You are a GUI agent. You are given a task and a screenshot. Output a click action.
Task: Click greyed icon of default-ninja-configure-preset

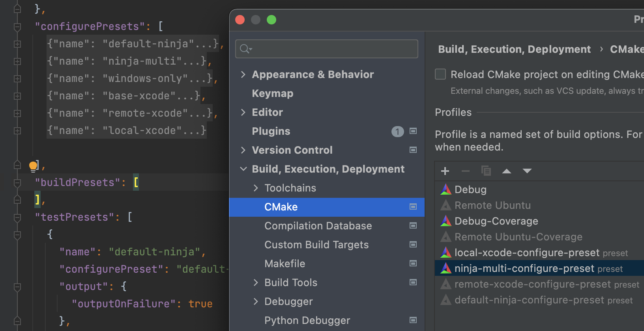coord(446,300)
